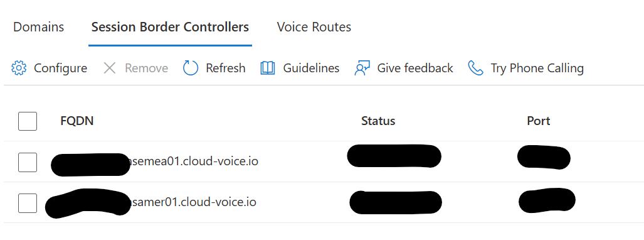
Task: Open the Voice Routes tab
Action: tap(314, 27)
